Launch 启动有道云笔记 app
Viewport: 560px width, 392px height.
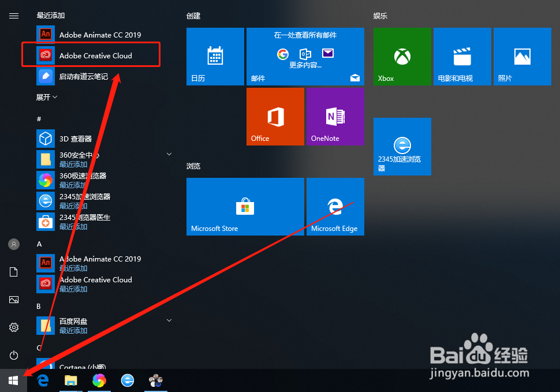tap(98, 76)
